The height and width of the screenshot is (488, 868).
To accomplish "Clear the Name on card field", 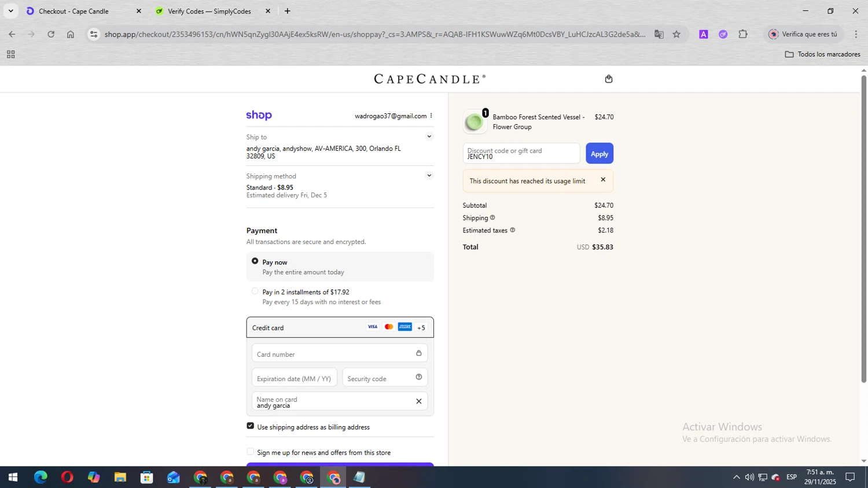I will pos(419,401).
